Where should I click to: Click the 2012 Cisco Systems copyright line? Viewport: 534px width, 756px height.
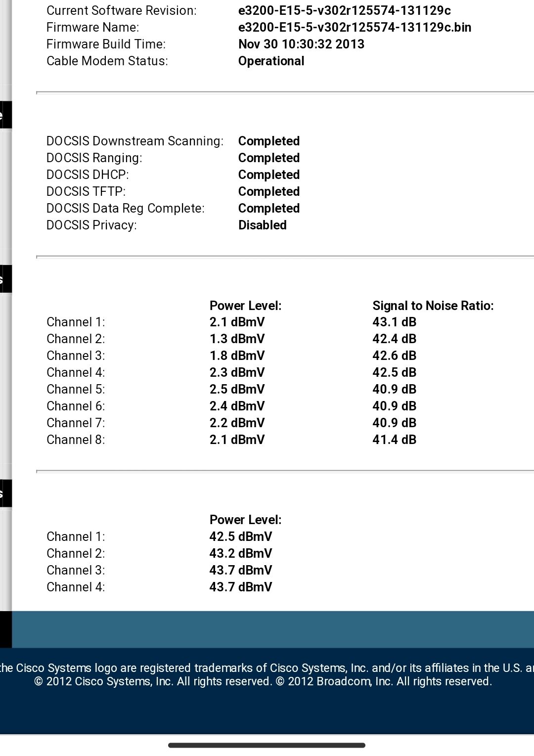click(x=263, y=681)
